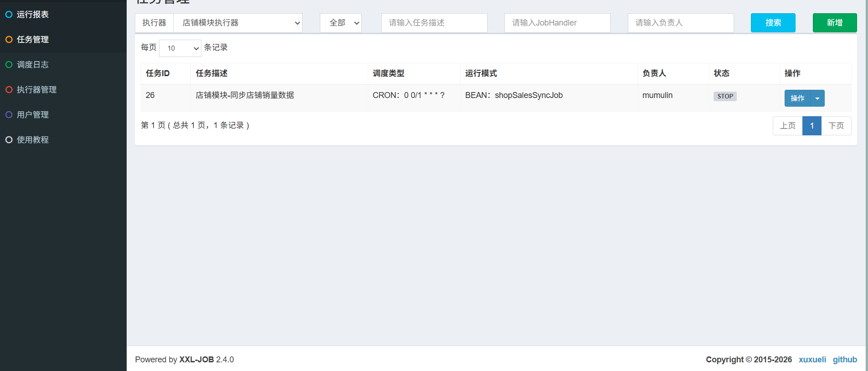Click the purple circle icon beside 用户管理
868x371 pixels.
9,115
